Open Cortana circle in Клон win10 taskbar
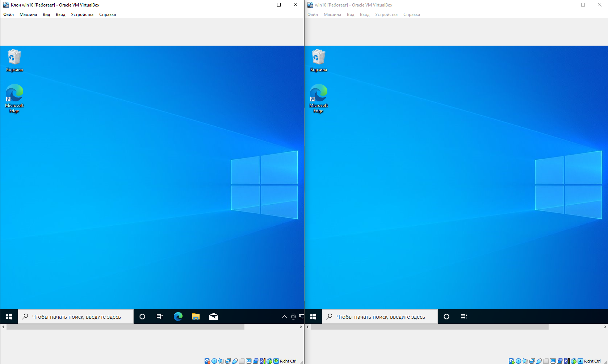Viewport: 608px width, 364px height. coord(142,317)
